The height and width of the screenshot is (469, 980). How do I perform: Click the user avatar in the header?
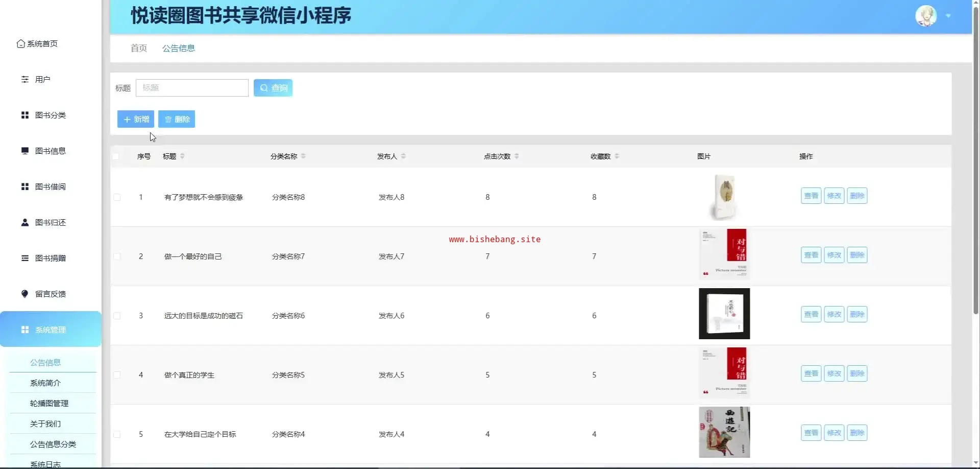pos(926,16)
